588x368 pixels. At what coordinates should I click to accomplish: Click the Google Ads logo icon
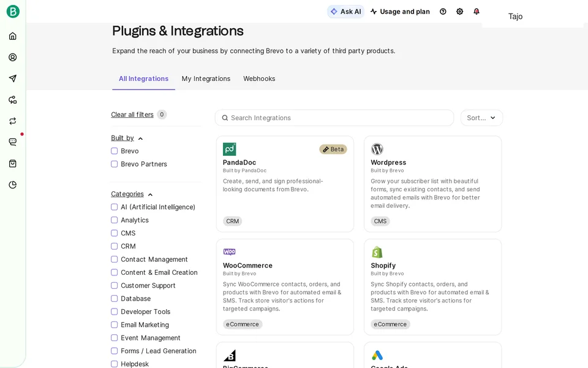click(377, 355)
